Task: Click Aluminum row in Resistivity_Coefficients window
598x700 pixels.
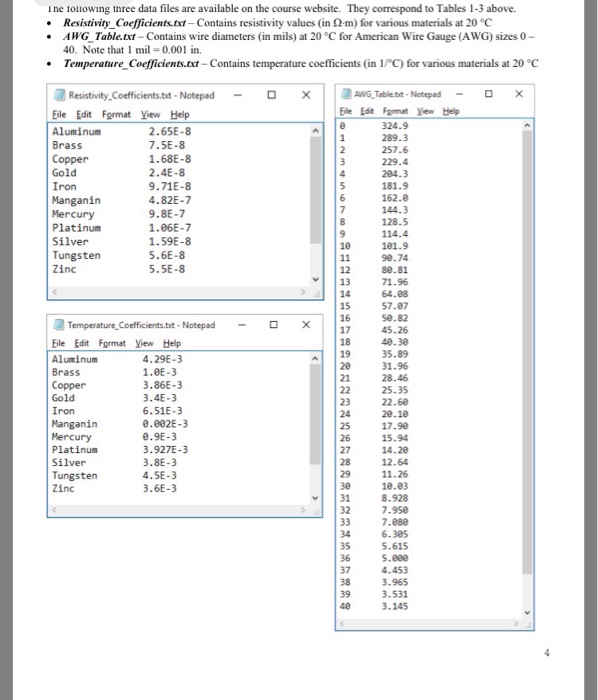Action: (121, 131)
